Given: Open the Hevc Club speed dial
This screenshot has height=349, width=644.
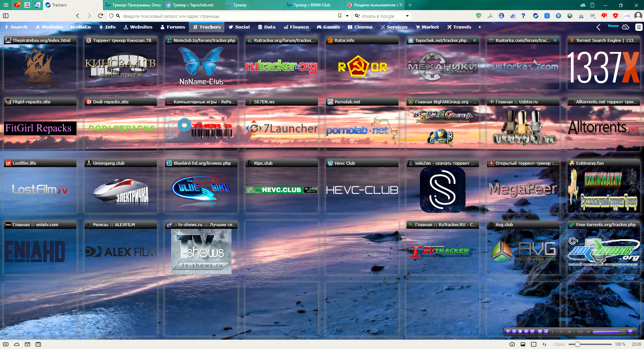Looking at the screenshot, I should (x=362, y=186).
